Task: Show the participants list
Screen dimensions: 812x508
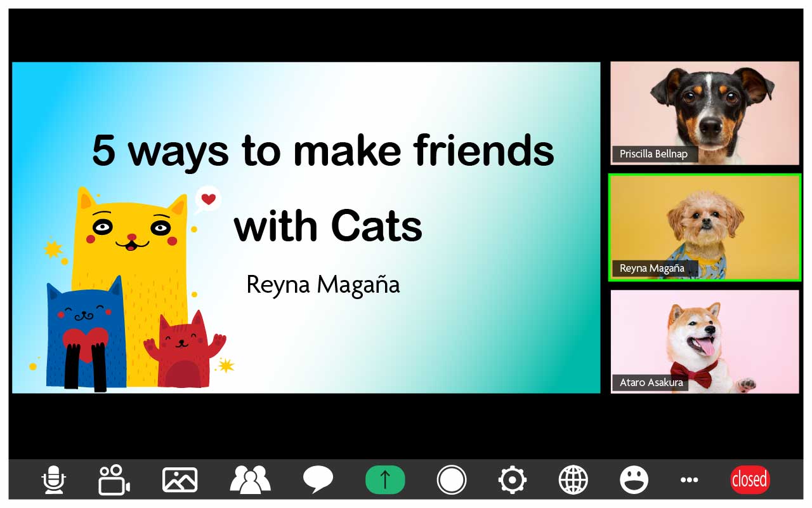Action: [250, 480]
